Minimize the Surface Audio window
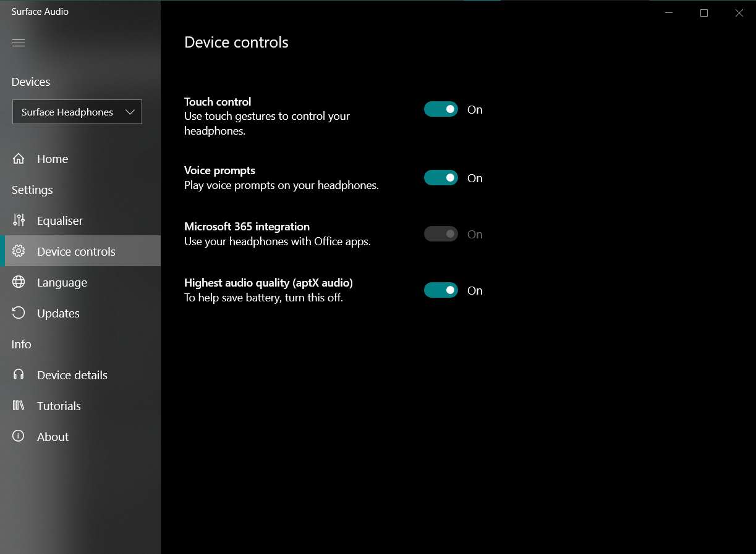756x554 pixels. pyautogui.click(x=669, y=12)
